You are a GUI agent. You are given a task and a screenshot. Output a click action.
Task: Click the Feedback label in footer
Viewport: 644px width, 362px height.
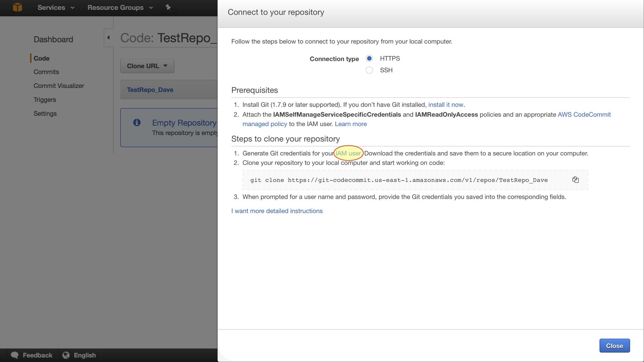[x=38, y=355]
